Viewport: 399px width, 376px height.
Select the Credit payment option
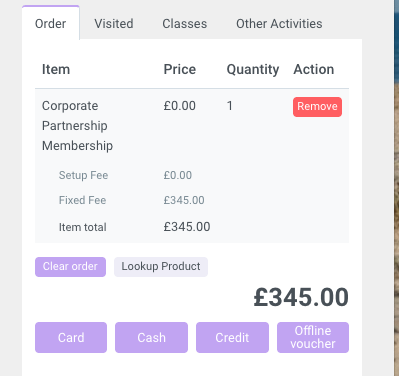click(232, 337)
